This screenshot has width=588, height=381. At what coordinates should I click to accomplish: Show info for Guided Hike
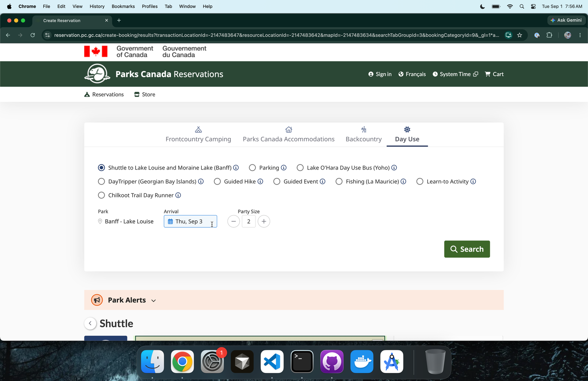point(260,181)
